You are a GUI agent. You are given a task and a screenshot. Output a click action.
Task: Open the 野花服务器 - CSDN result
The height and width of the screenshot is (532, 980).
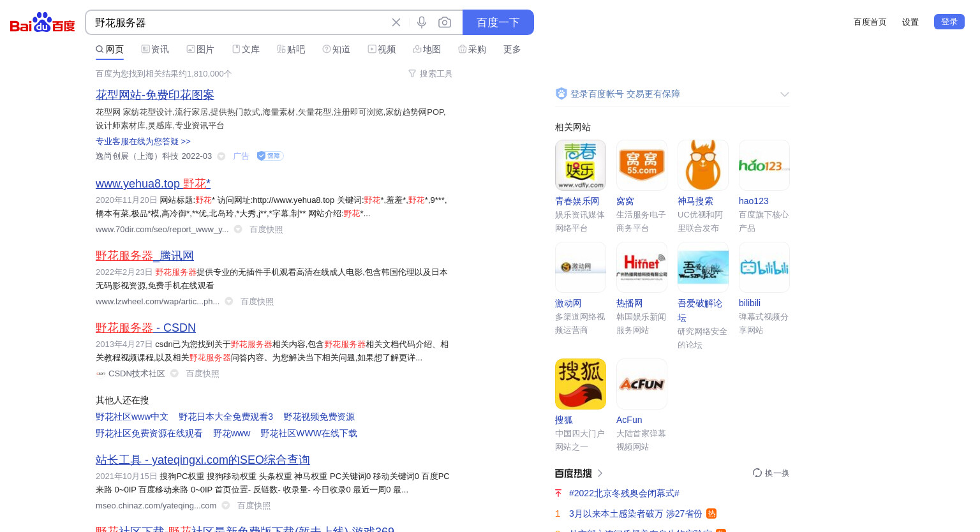click(145, 327)
